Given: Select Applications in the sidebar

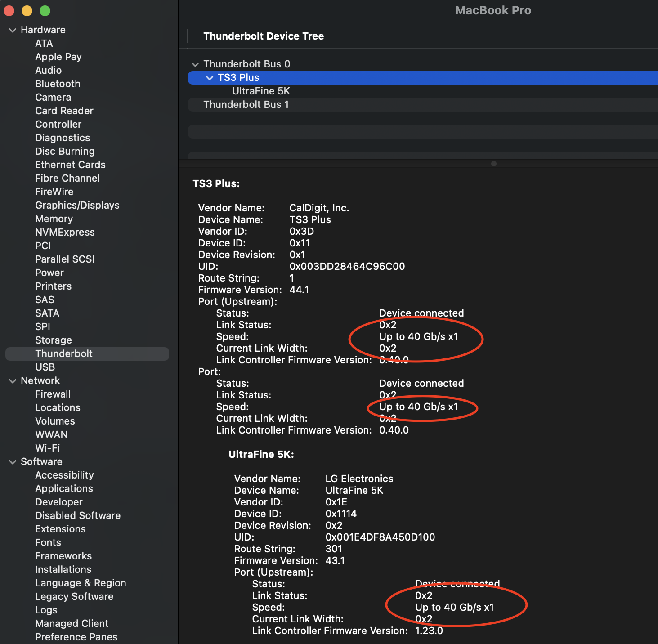Looking at the screenshot, I should 64,488.
